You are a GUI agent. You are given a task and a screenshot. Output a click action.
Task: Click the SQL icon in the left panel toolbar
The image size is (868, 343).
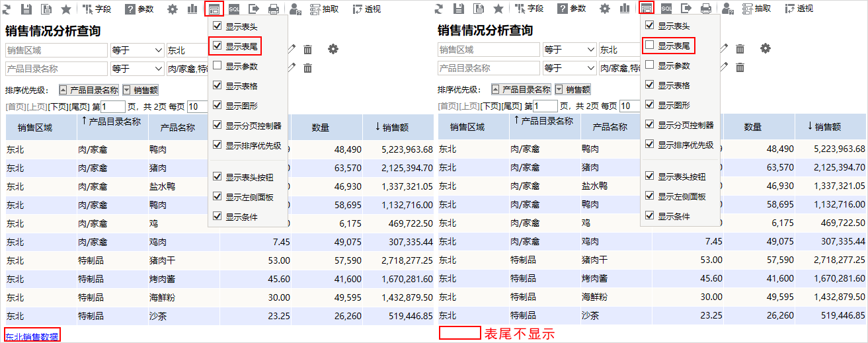[234, 9]
